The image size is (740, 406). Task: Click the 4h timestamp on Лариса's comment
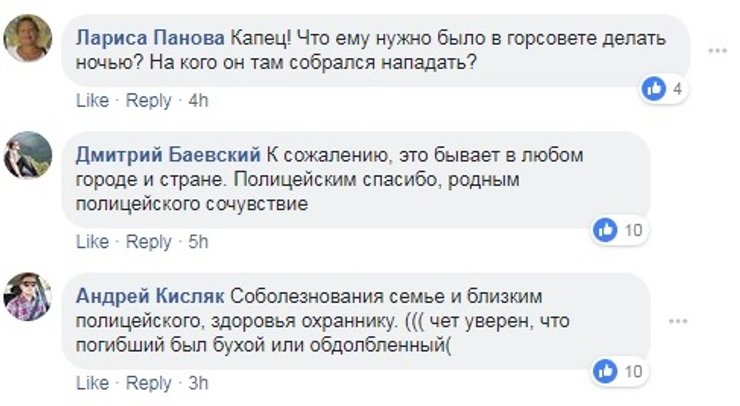(198, 101)
